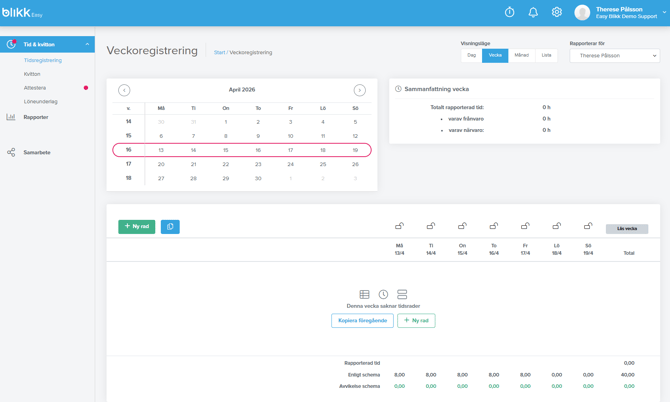Image resolution: width=670 pixels, height=402 pixels.
Task: Toggle the lock for Må 13/4
Action: pyautogui.click(x=399, y=226)
